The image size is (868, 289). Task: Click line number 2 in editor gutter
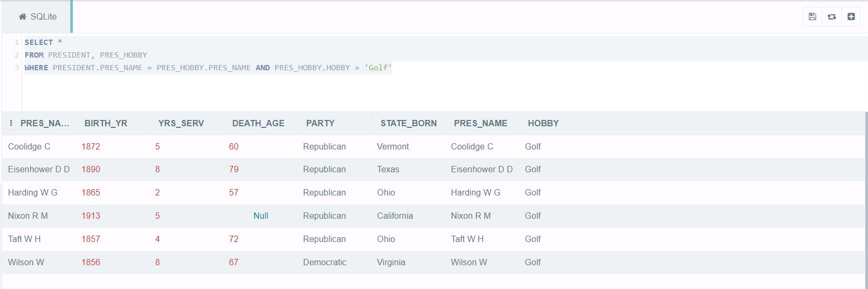pos(17,55)
